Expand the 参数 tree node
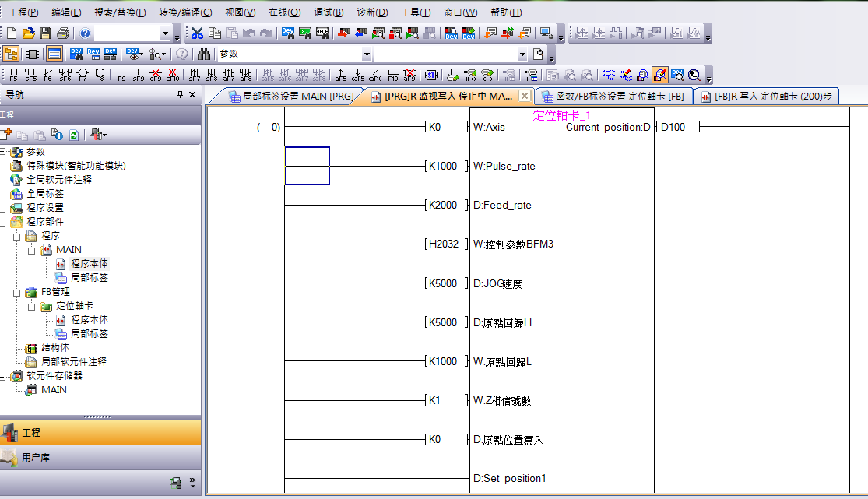The image size is (868, 499). (4, 152)
